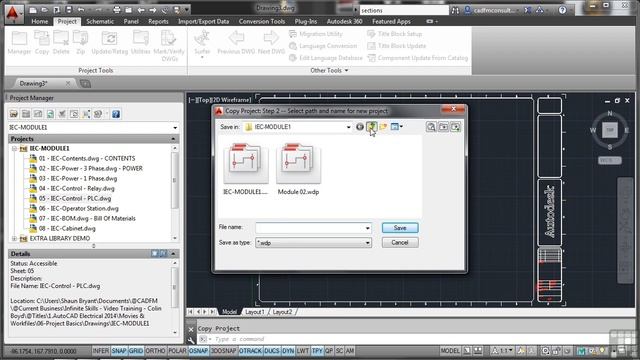Switch to the Home ribbon tab
640x360 pixels.
point(40,22)
